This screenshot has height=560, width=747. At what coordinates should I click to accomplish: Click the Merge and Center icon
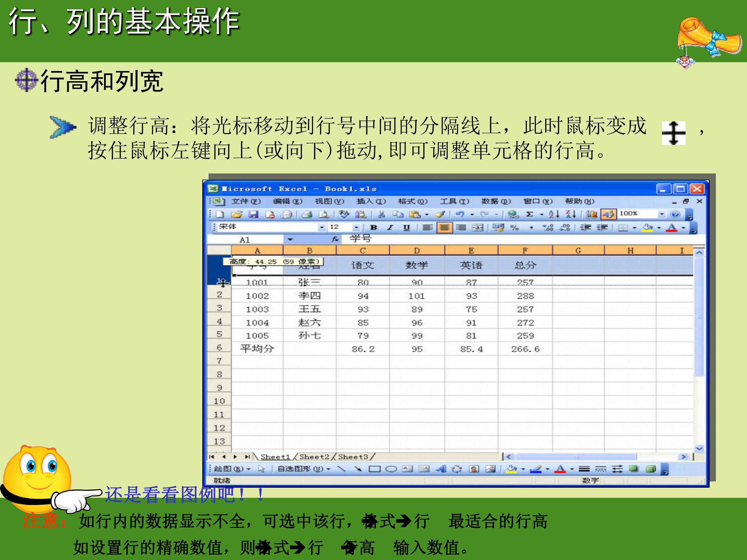click(477, 228)
